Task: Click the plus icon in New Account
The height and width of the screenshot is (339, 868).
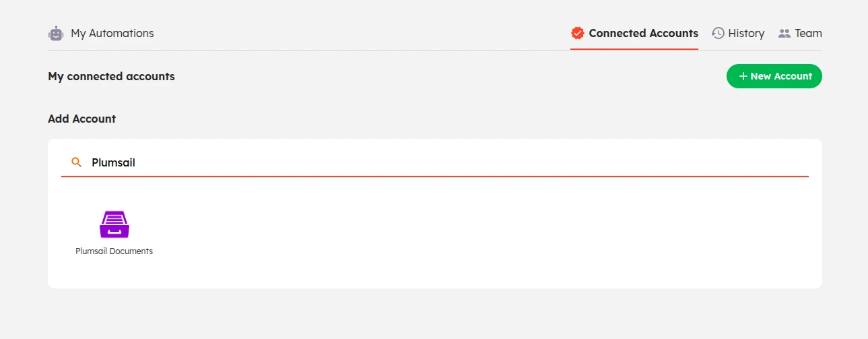Action: tap(743, 76)
